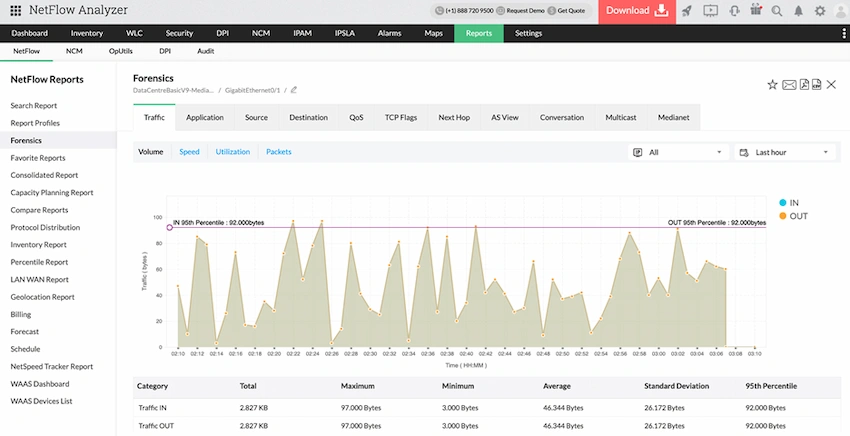The height and width of the screenshot is (436, 850).
Task: Open the Source tab
Action: (256, 117)
